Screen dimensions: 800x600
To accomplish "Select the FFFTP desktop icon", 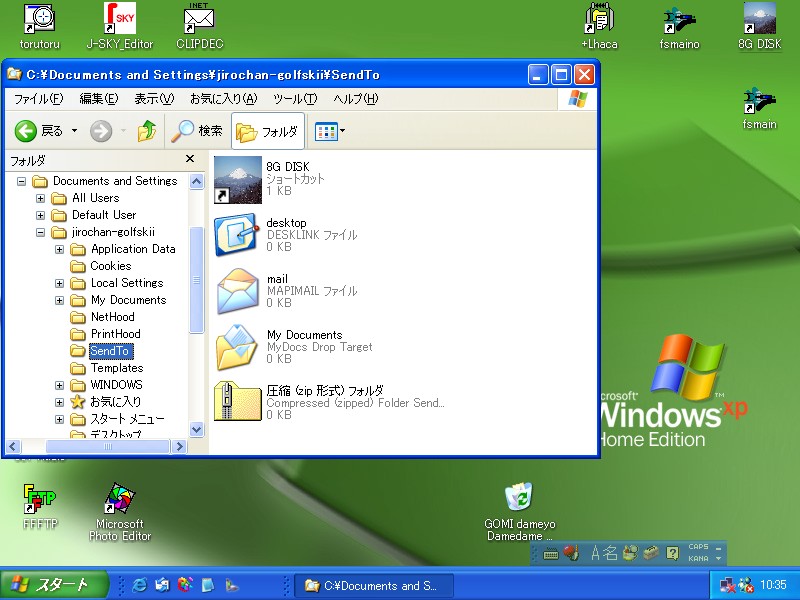I will coord(40,507).
